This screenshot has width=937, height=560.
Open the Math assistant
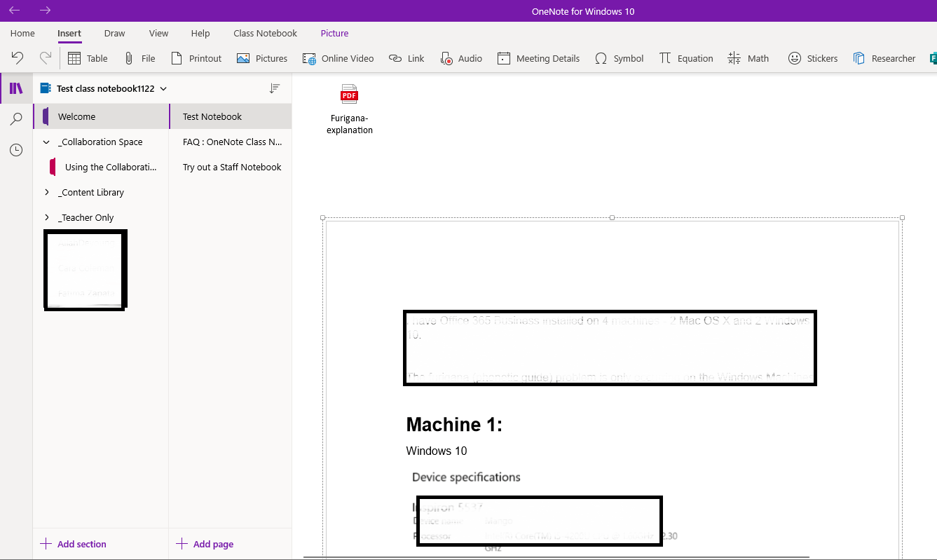748,58
